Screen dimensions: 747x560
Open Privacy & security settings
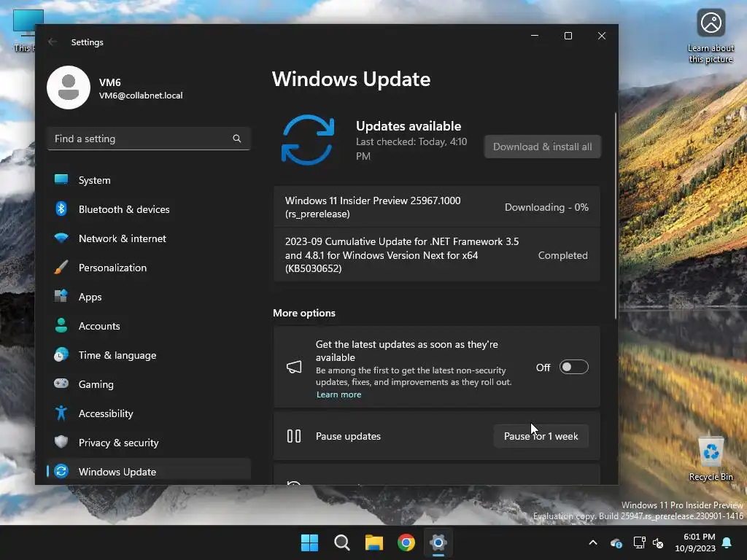pyautogui.click(x=149, y=443)
